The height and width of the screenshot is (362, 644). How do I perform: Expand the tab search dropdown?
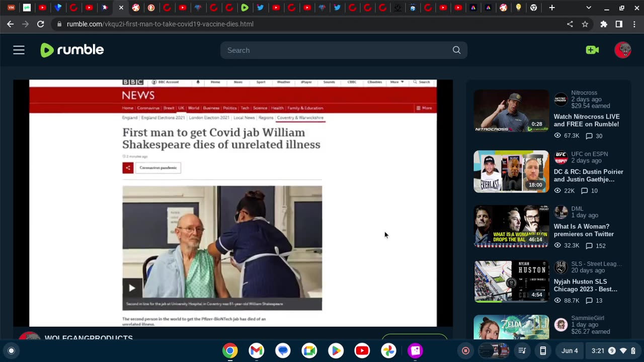[x=589, y=8]
